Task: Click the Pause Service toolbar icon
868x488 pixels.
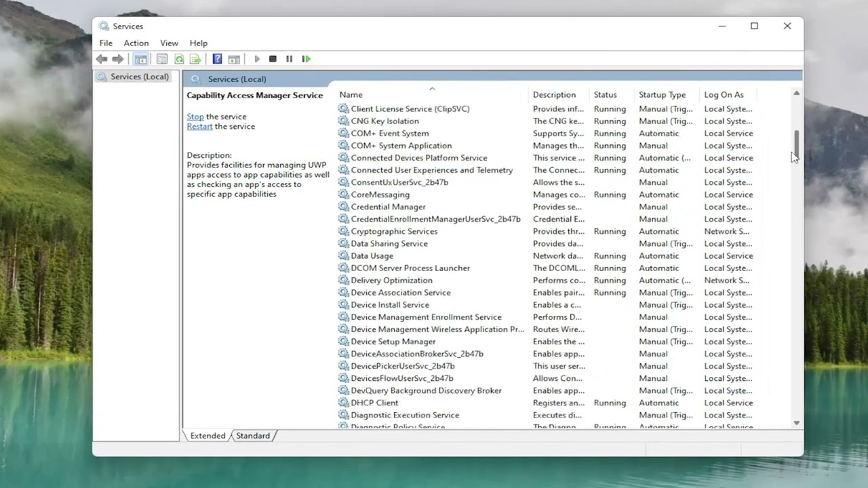Action: tap(289, 59)
